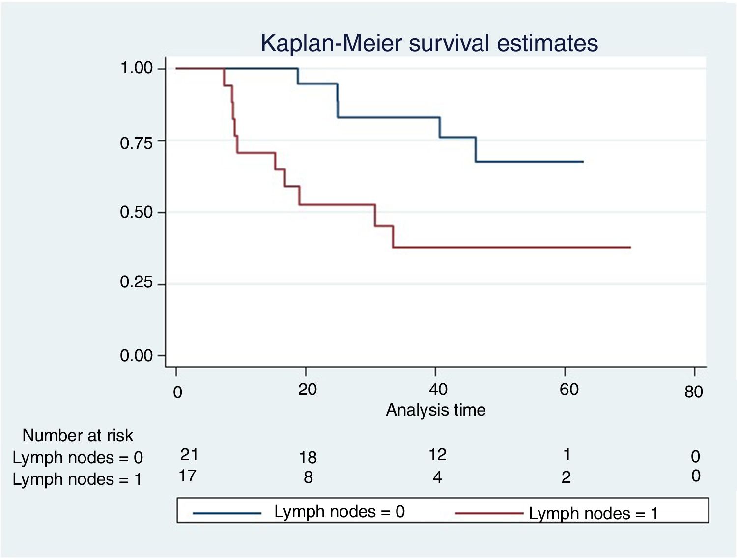The width and height of the screenshot is (737, 560).
Task: Click the 80 tick label on the x-axis
Action: 693,392
